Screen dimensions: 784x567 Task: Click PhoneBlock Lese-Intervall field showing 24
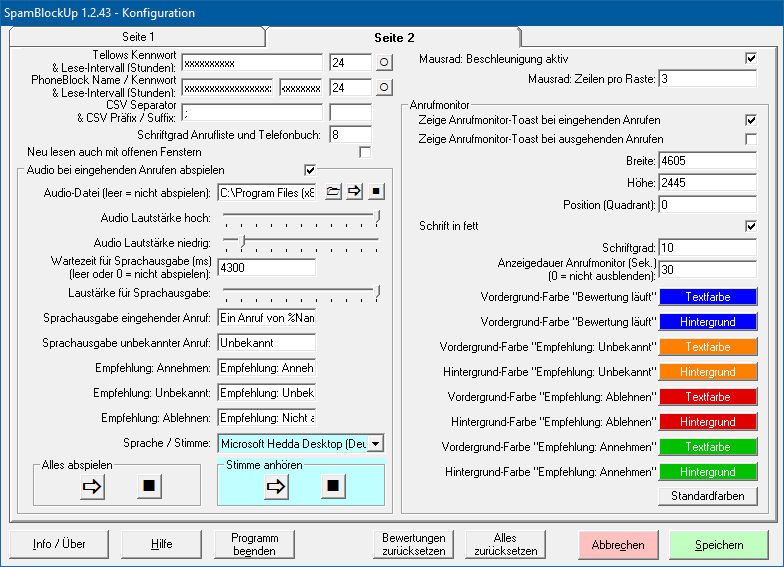pyautogui.click(x=350, y=88)
